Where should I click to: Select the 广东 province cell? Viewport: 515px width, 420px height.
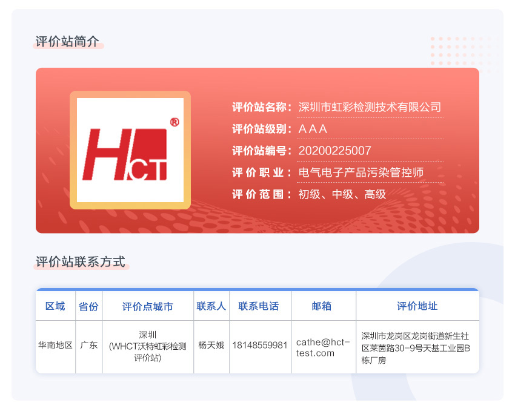click(88, 345)
